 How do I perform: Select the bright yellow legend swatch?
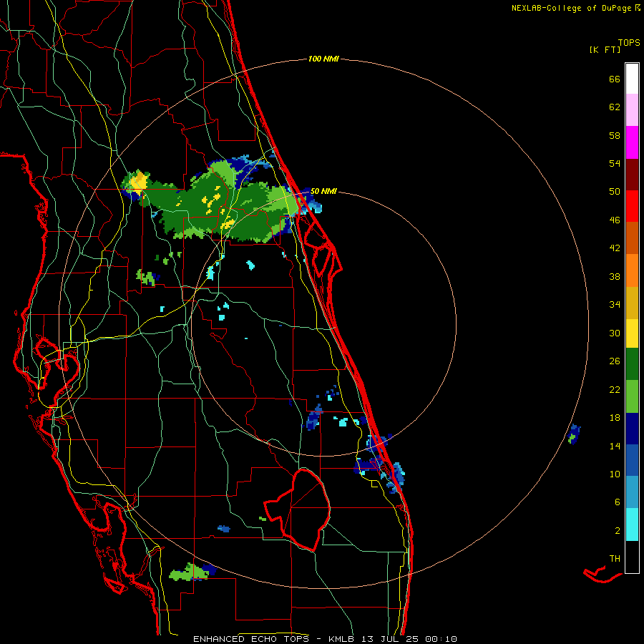tap(632, 333)
